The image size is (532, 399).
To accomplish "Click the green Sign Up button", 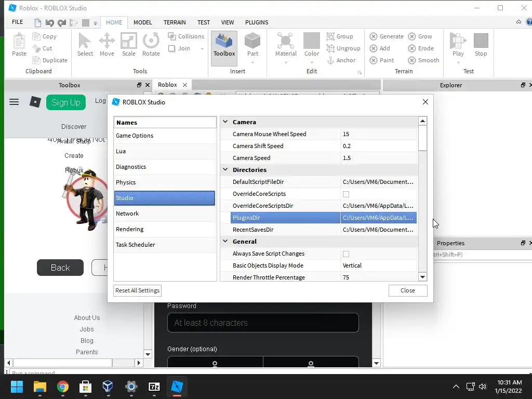I will click(66, 102).
